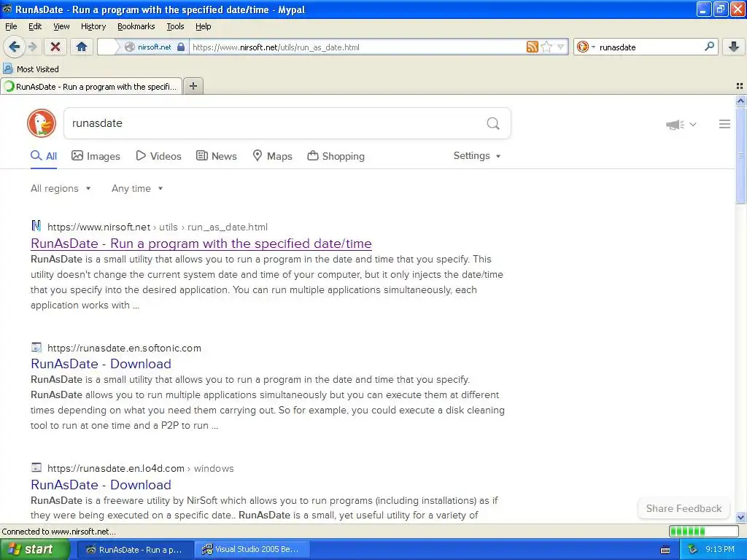Open the View menu
The width and height of the screenshot is (747, 560).
61,26
